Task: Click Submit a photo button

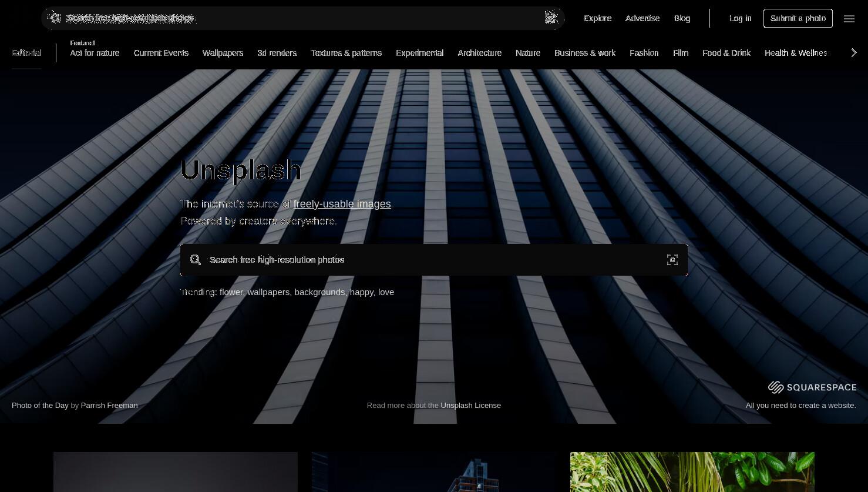Action: 798,18
